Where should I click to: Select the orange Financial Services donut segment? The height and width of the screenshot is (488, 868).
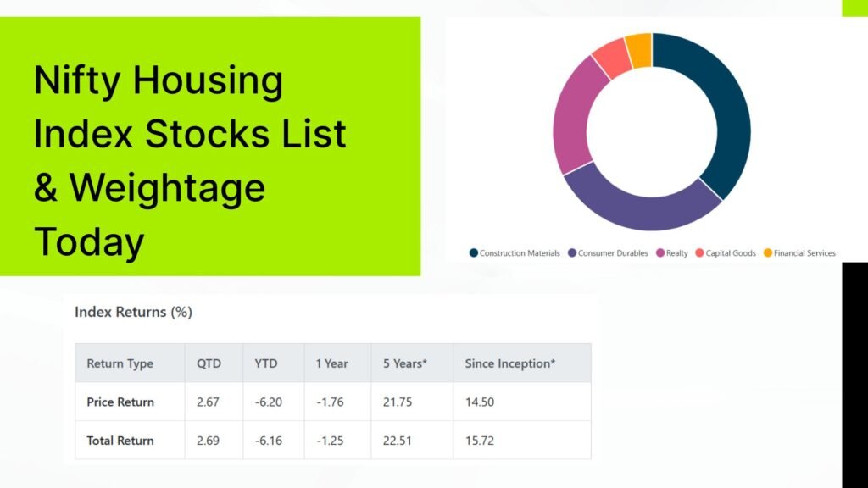pos(639,51)
